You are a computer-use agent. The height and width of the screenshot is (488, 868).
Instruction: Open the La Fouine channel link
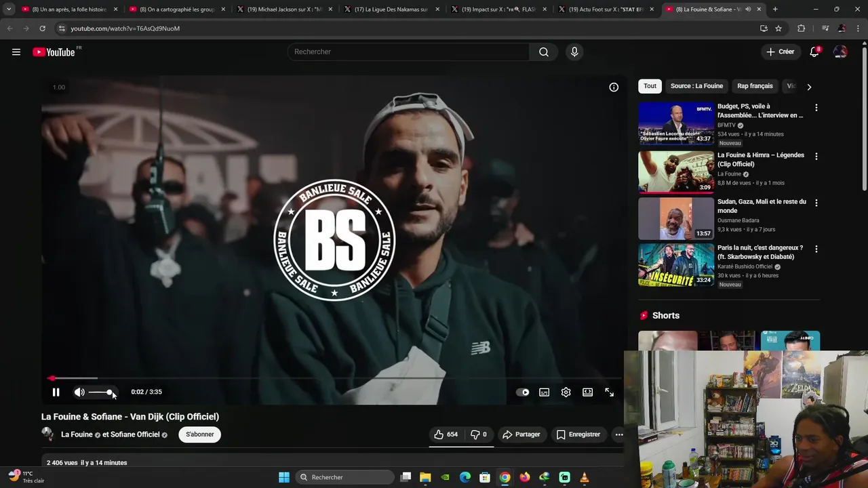coord(77,434)
